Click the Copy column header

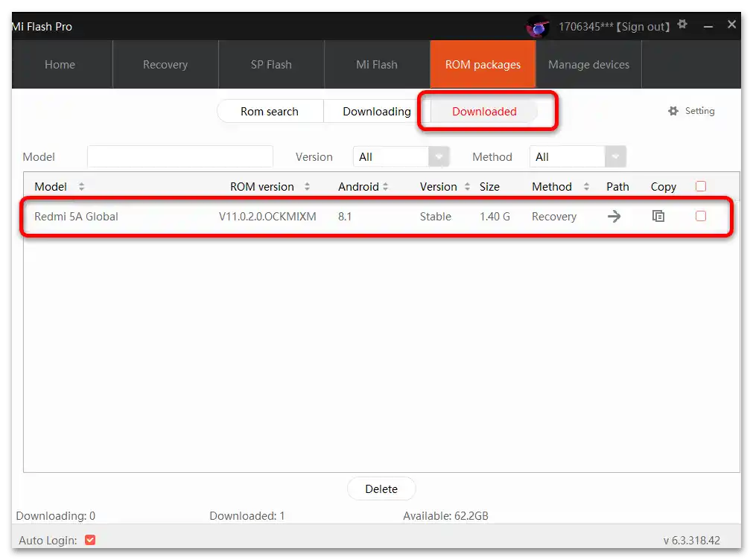coord(663,187)
